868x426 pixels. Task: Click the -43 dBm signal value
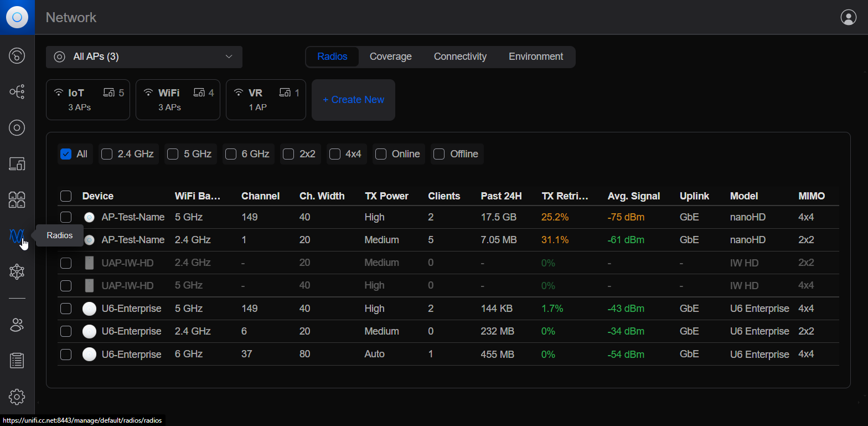point(626,309)
